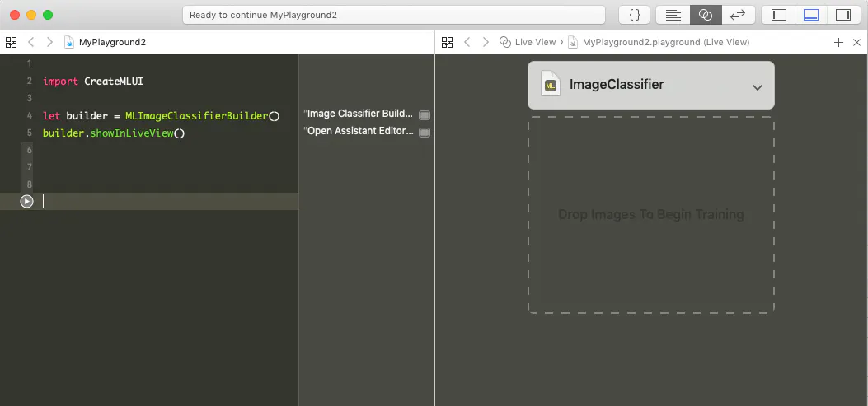Click the green zoom window button
The image size is (868, 406).
(48, 15)
